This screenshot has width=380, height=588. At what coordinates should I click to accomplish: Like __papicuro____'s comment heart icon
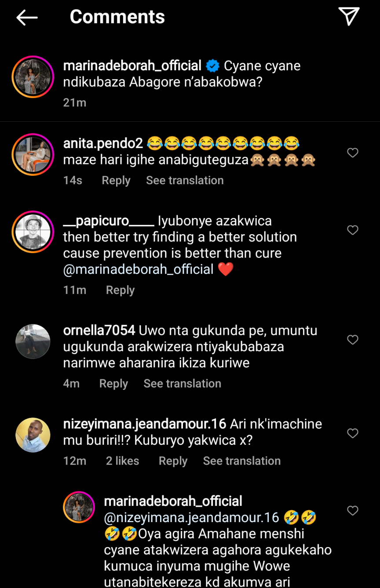[x=353, y=230]
